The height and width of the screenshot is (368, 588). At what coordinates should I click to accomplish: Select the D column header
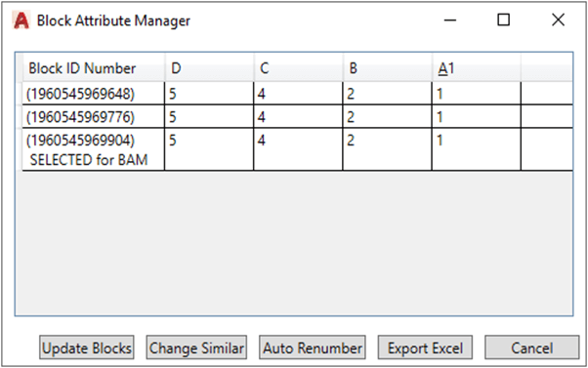(x=209, y=68)
